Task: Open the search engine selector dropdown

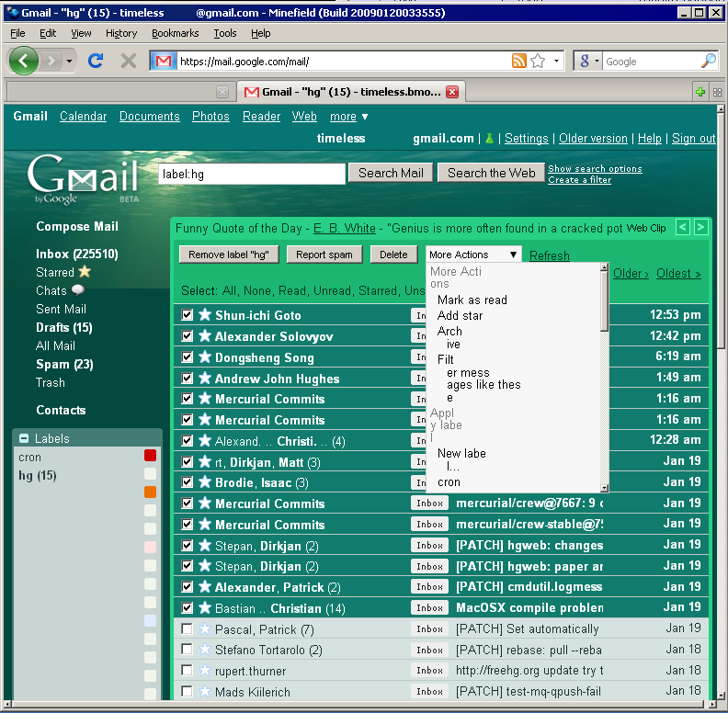Action: tap(597, 61)
